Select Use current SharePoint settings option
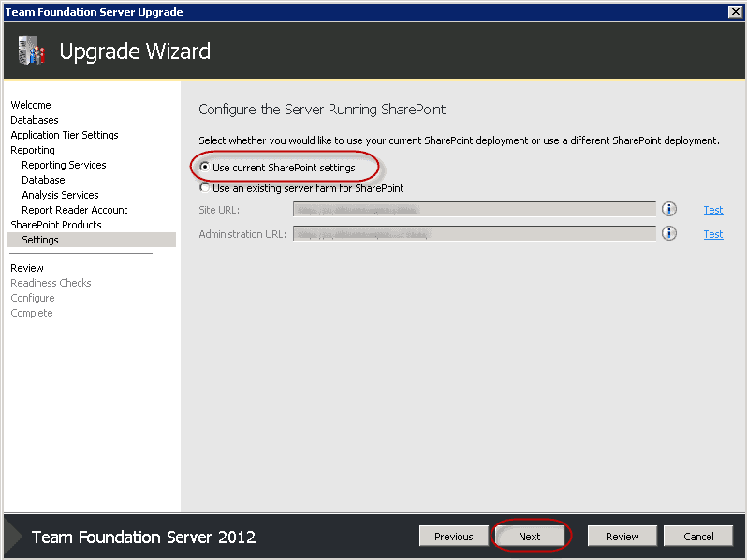747x560 pixels. click(205, 168)
